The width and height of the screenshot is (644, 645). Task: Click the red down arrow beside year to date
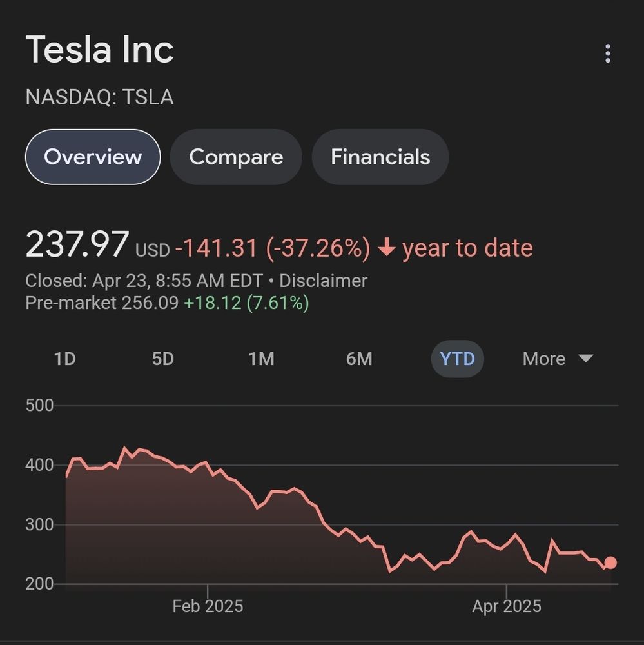[386, 248]
